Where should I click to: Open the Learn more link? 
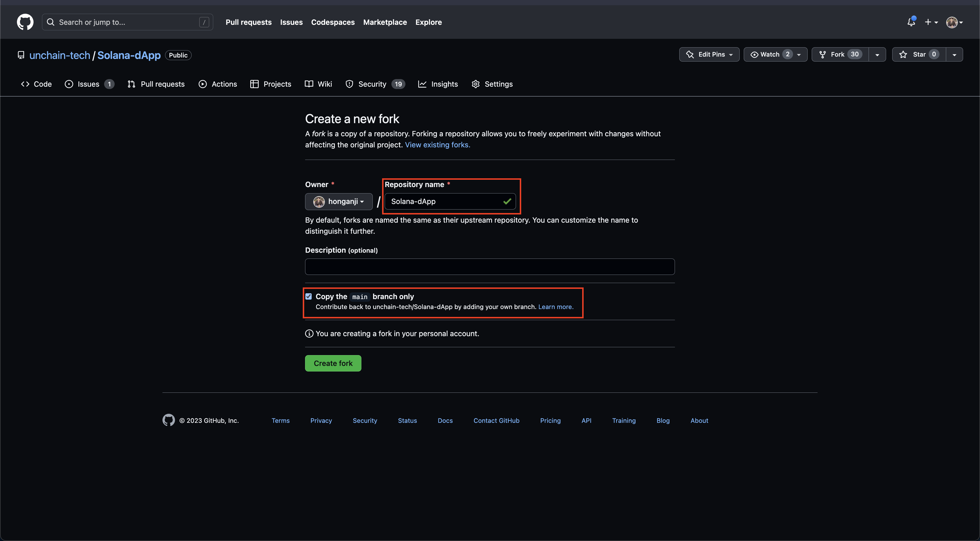556,307
